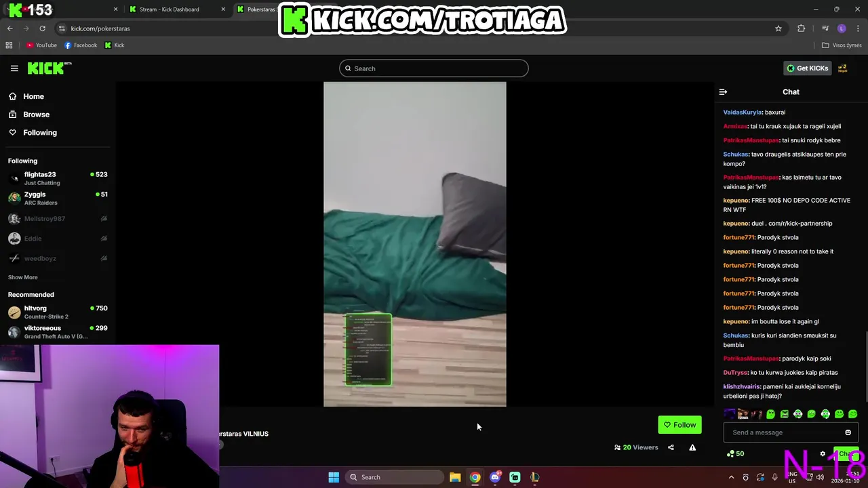Open Zyggis channel in Following
This screenshot has height=488, width=868.
pyautogui.click(x=58, y=198)
